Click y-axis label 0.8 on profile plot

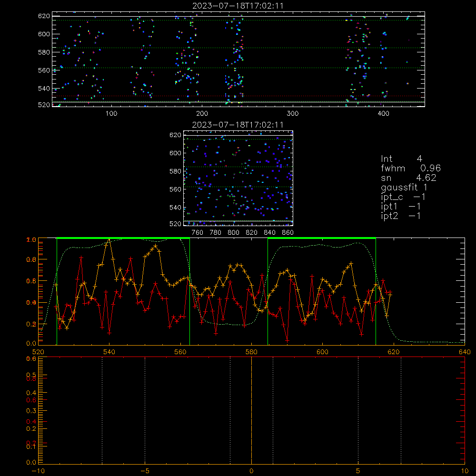pos(31,259)
